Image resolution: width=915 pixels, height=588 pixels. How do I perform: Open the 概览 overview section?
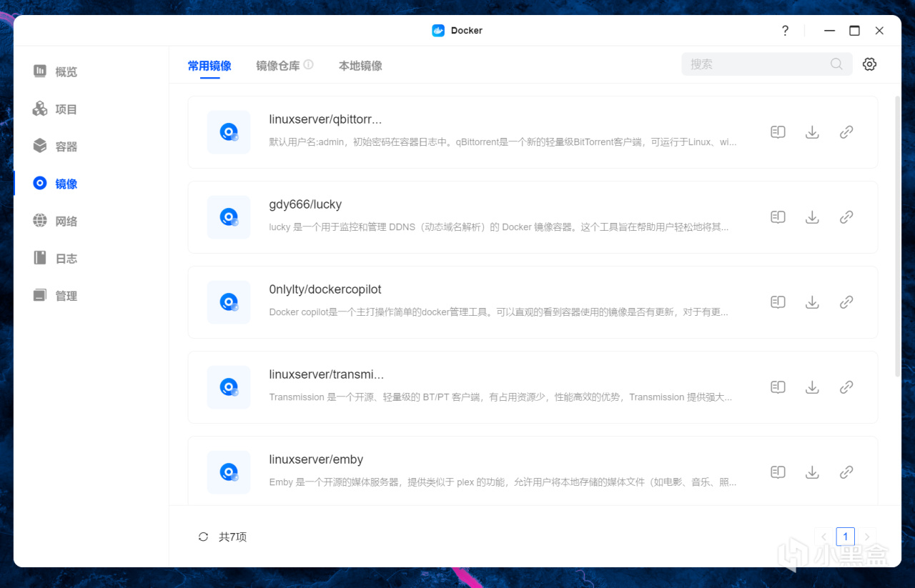click(x=55, y=71)
